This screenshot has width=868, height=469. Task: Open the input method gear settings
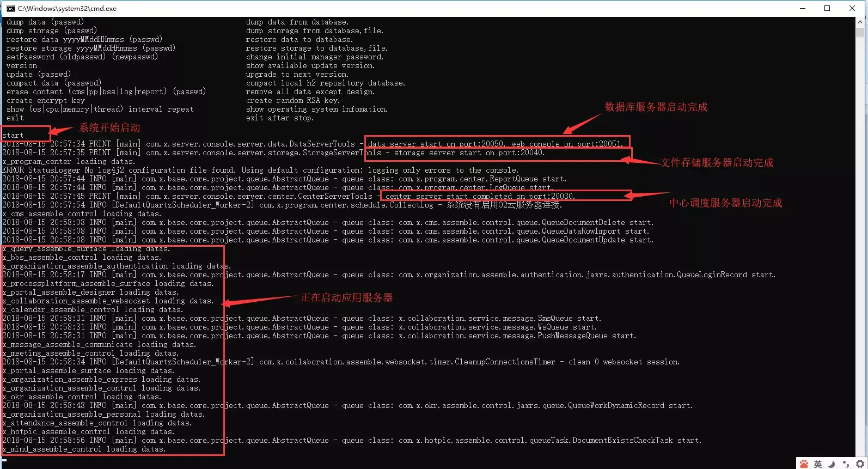[860, 464]
